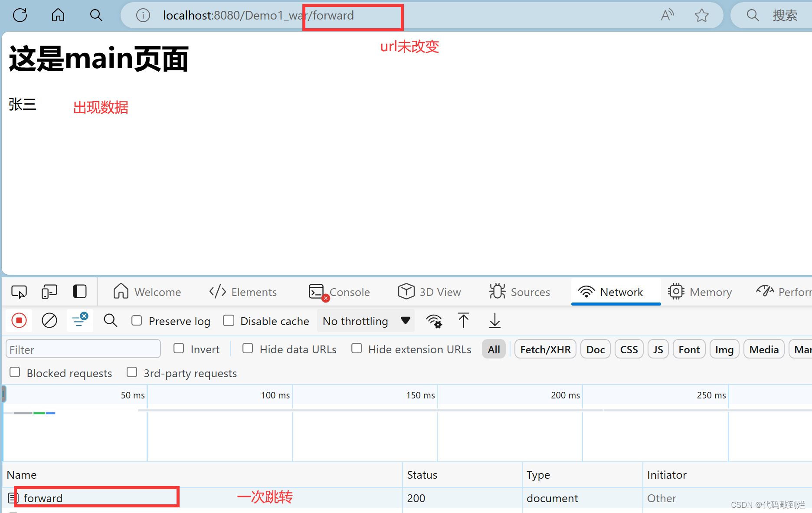Switch to the Console tab
This screenshot has height=513, width=812.
click(x=339, y=292)
